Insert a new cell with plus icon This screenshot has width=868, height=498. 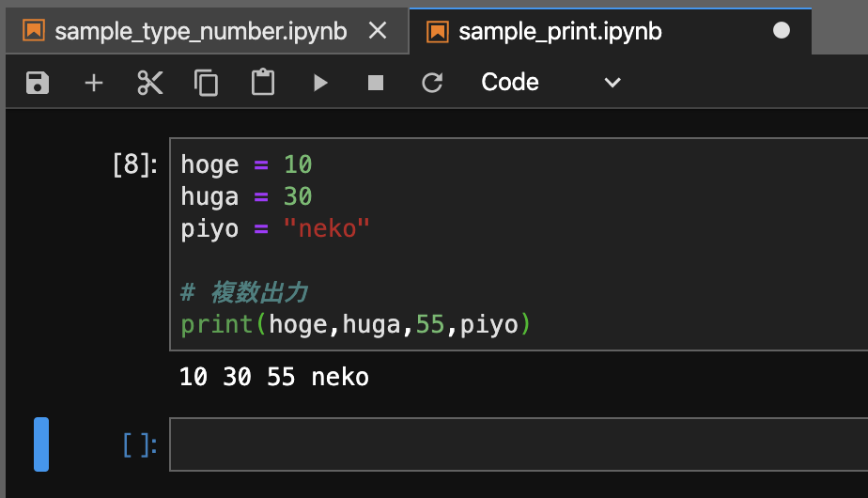[94, 83]
